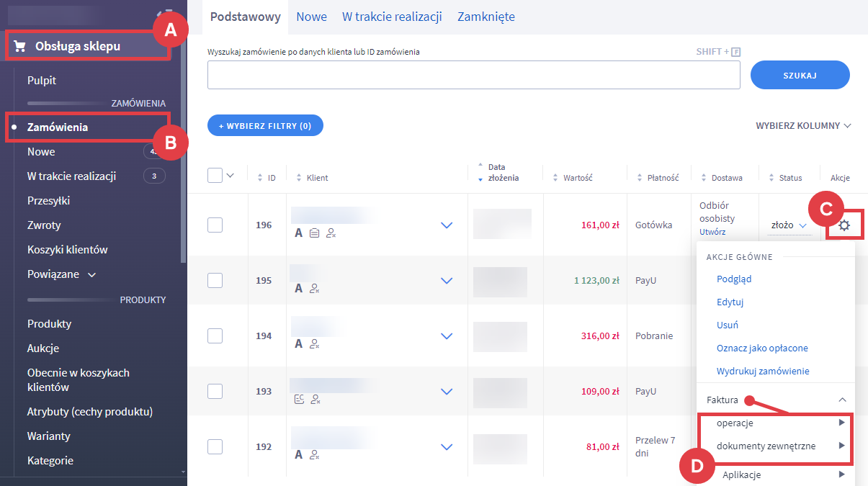Collapse the Faktura section in actions menu
Screen dimensions: 868x486
[x=842, y=400]
